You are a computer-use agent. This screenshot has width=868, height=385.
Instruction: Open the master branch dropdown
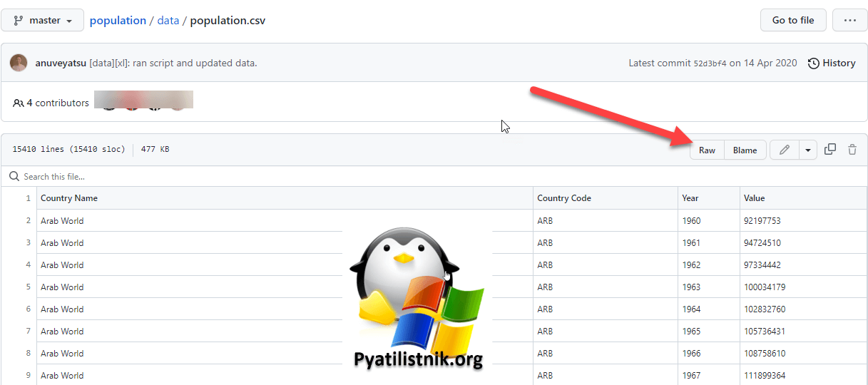coord(42,21)
